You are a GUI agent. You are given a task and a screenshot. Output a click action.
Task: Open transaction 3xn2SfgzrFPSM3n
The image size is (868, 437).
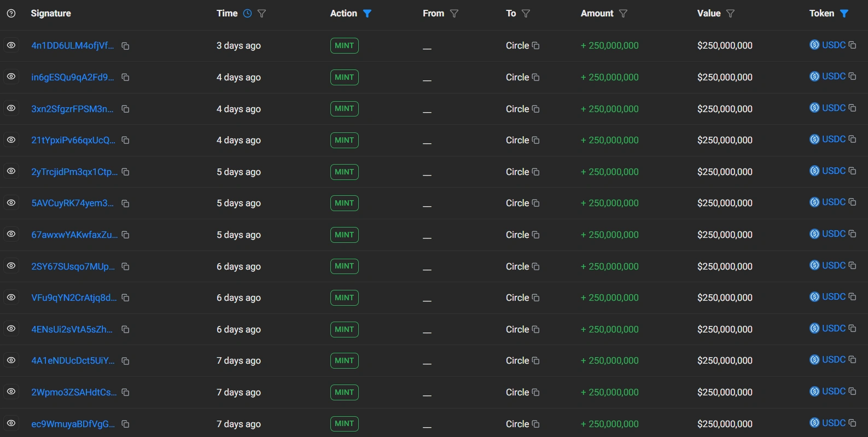pyautogui.click(x=72, y=109)
